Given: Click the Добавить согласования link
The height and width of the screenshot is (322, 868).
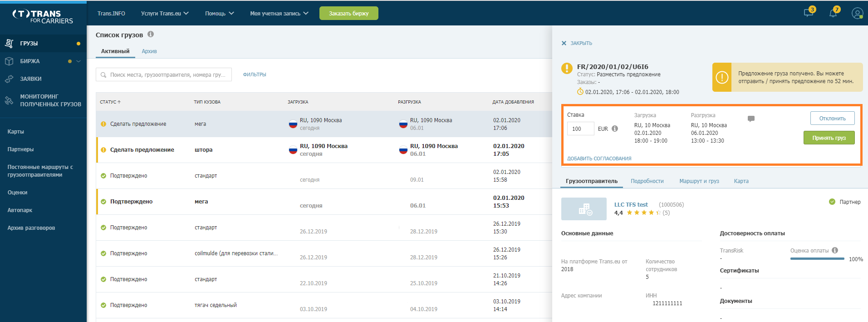Looking at the screenshot, I should [x=599, y=159].
